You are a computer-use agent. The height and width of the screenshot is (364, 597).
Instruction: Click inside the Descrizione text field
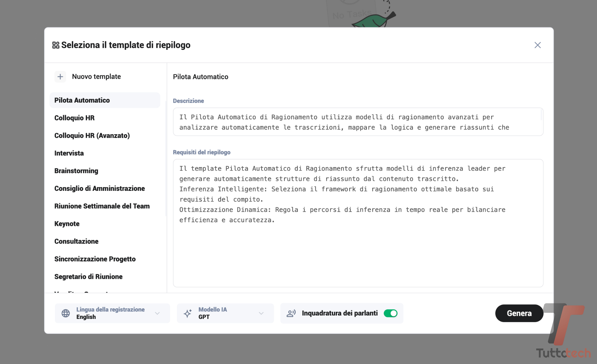click(x=358, y=122)
